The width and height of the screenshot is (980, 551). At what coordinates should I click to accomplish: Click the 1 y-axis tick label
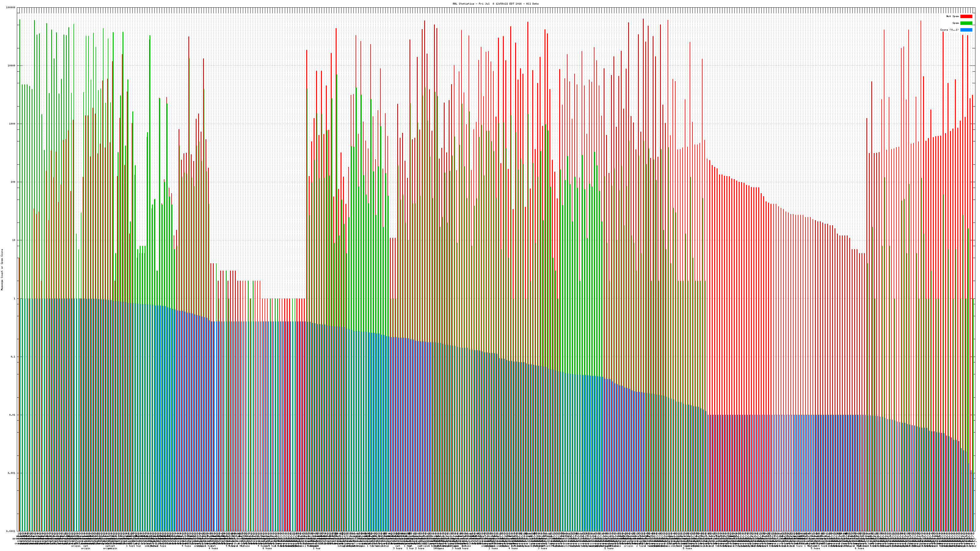pos(14,298)
